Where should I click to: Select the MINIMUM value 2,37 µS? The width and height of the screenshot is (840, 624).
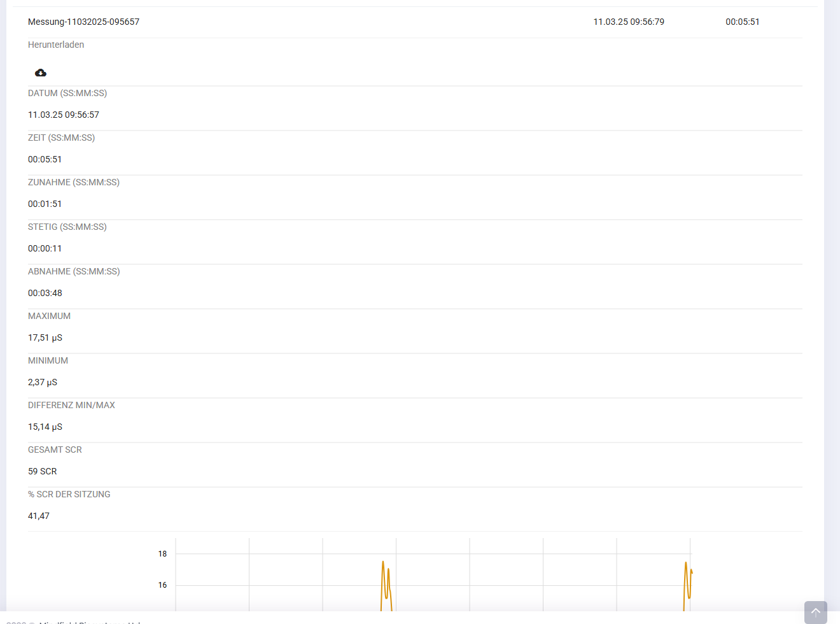pos(42,382)
